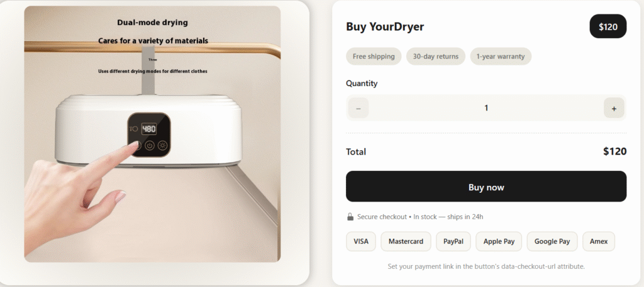Increase quantity with the plus button
This screenshot has height=287, width=644.
point(614,108)
